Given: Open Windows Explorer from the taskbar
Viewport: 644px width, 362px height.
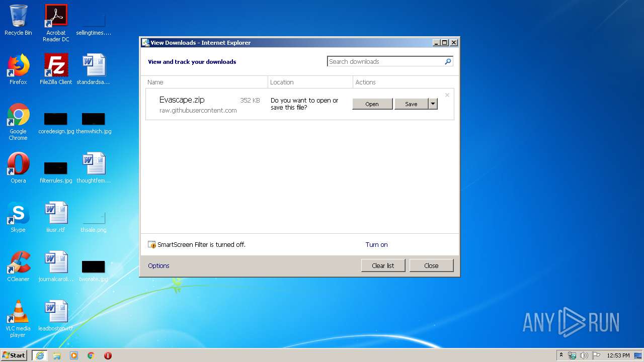Looking at the screenshot, I should click(57, 355).
